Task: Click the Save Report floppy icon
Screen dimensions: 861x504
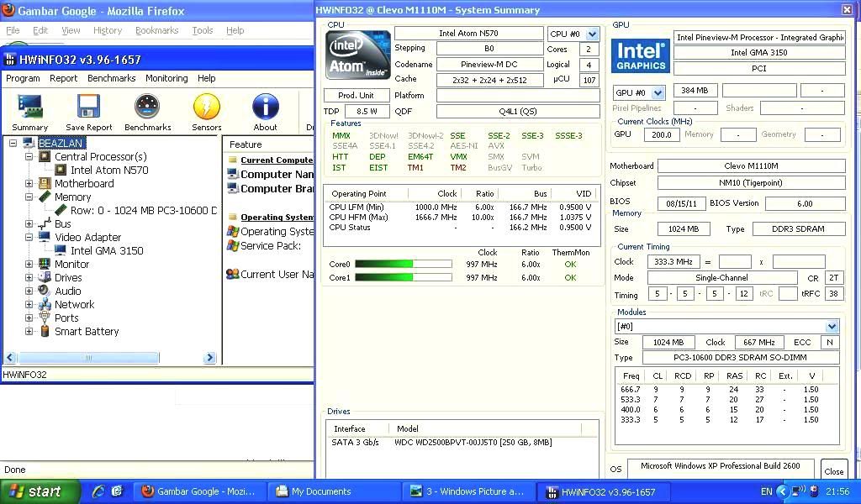Action: coord(88,108)
